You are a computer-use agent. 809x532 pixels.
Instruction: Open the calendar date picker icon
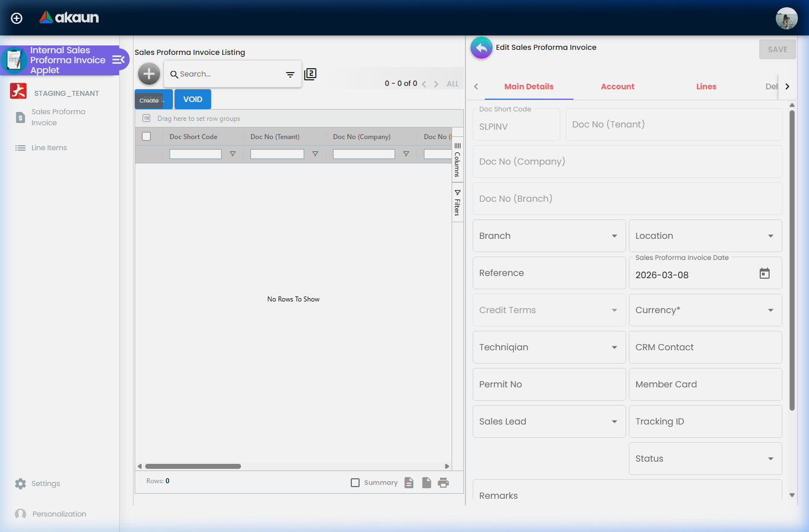(x=764, y=274)
